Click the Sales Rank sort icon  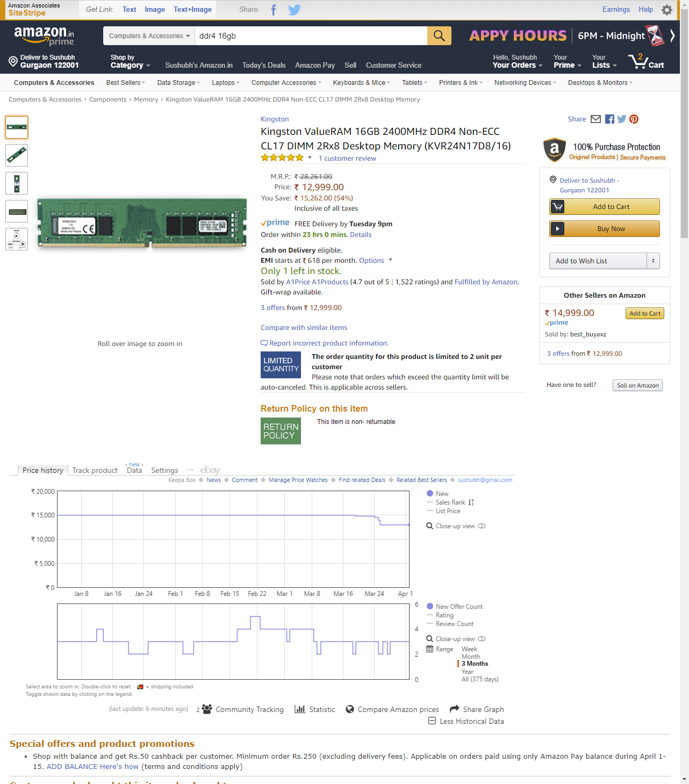pyautogui.click(x=471, y=502)
